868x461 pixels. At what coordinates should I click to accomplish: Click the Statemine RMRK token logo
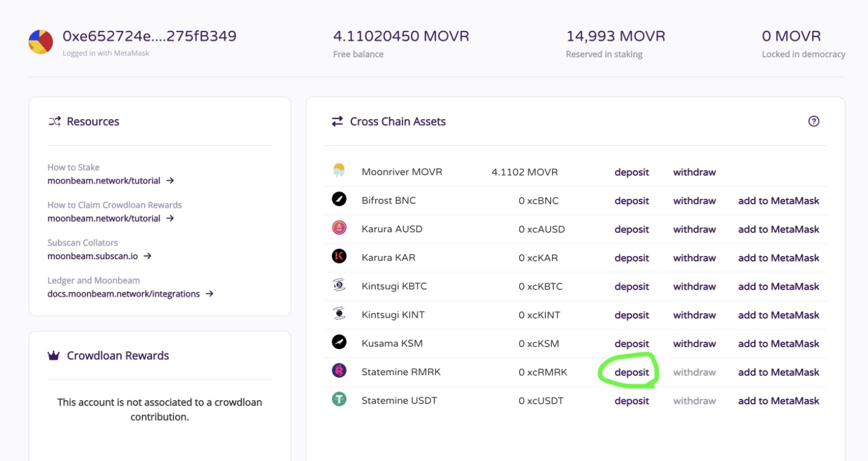click(x=339, y=370)
